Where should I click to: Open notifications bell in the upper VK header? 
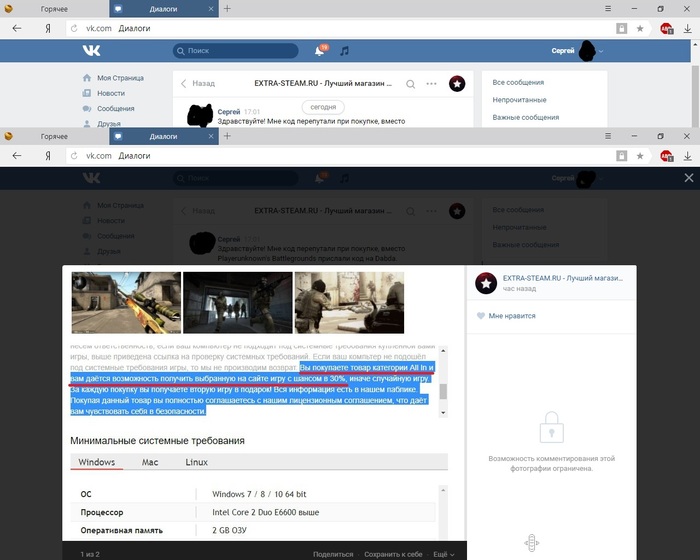[x=320, y=50]
